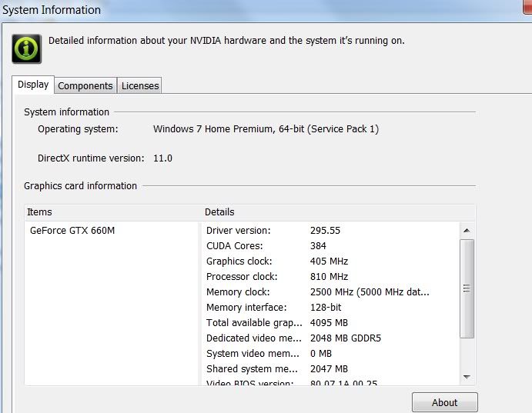Select the Memory clock row label
The image size is (532, 413).
238,291
